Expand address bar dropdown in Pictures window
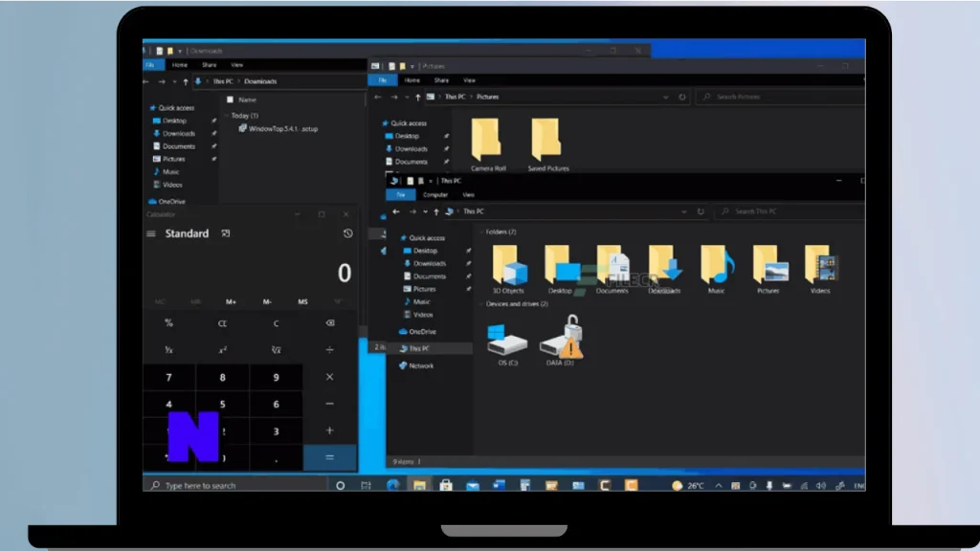This screenshot has width=980, height=551. tap(666, 97)
